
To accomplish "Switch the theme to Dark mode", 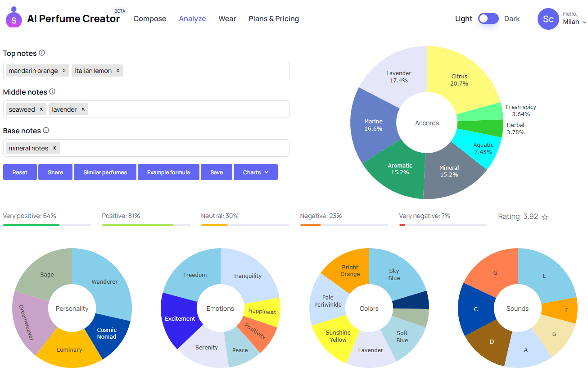I will pyautogui.click(x=488, y=18).
